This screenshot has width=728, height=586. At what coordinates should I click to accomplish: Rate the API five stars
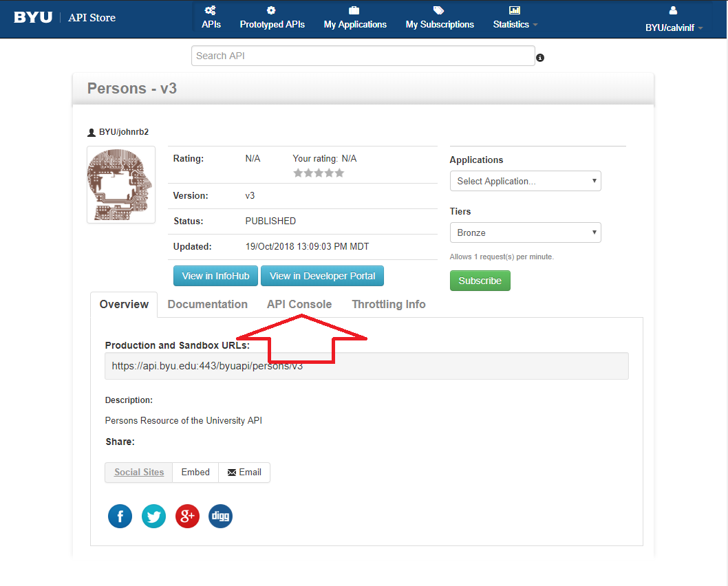pyautogui.click(x=339, y=173)
